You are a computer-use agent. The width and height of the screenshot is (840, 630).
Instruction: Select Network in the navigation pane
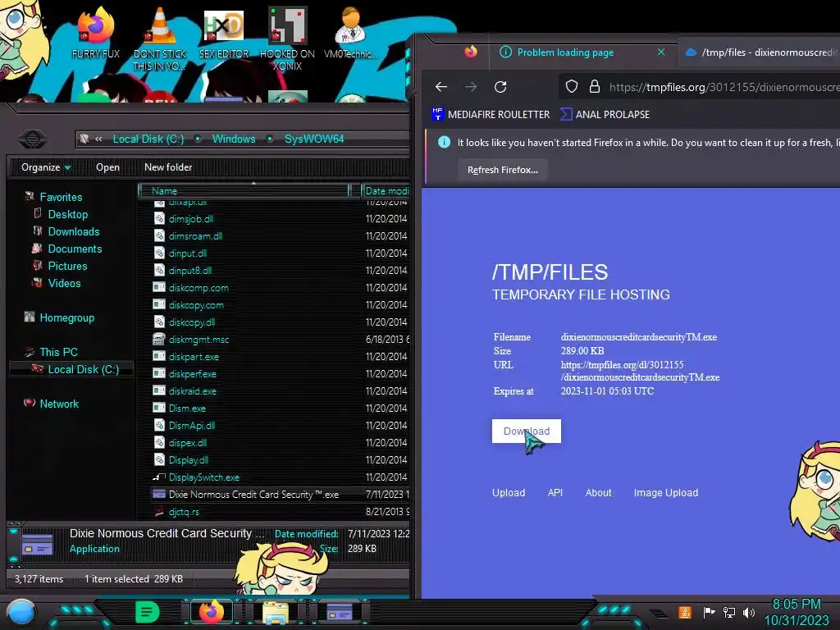point(59,404)
